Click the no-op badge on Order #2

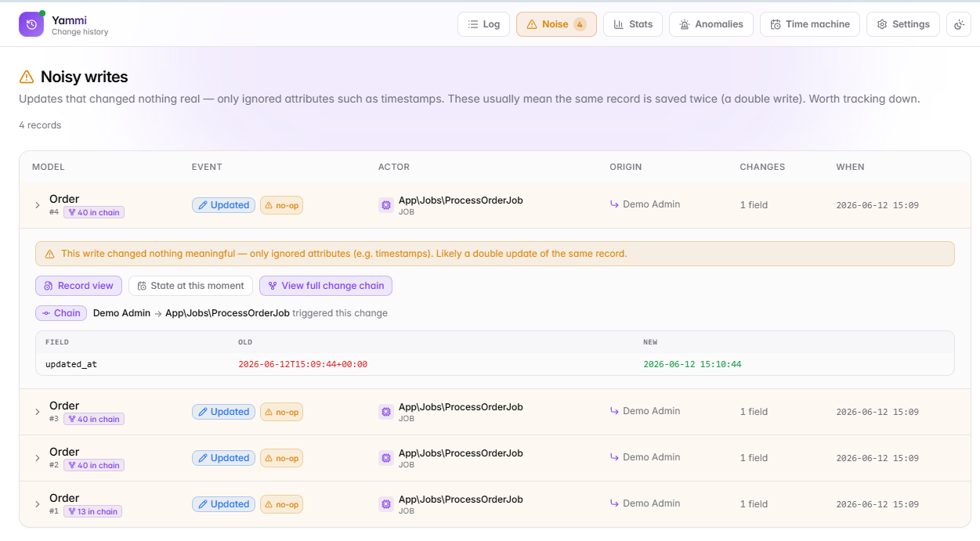[x=281, y=458]
